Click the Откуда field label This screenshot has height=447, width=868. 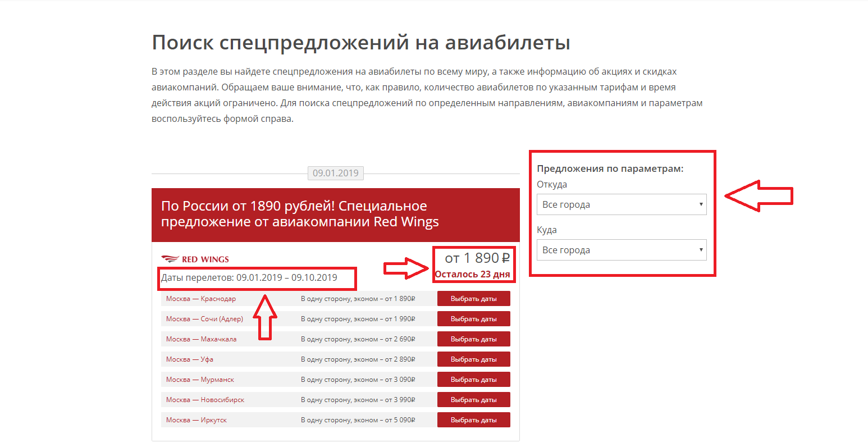552,185
